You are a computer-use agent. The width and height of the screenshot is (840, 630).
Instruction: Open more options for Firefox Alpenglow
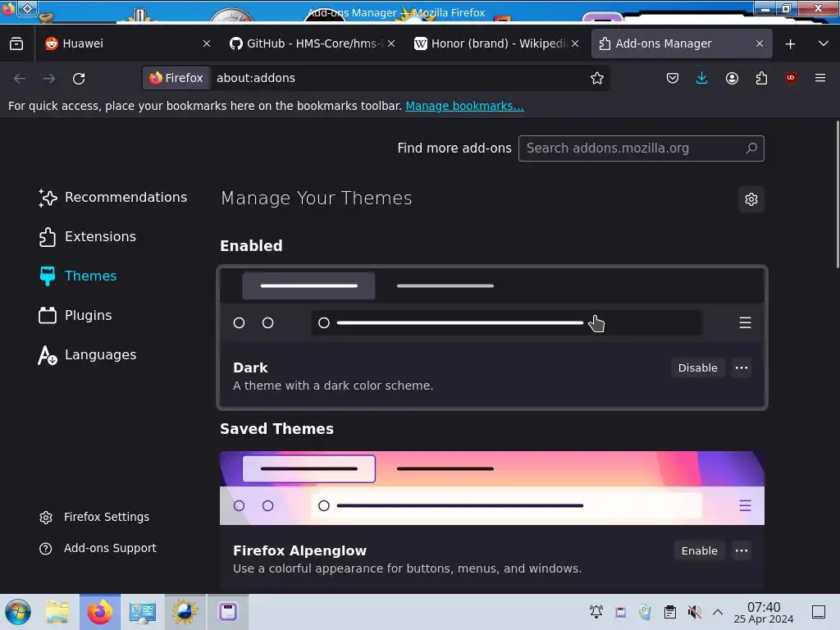(x=742, y=550)
